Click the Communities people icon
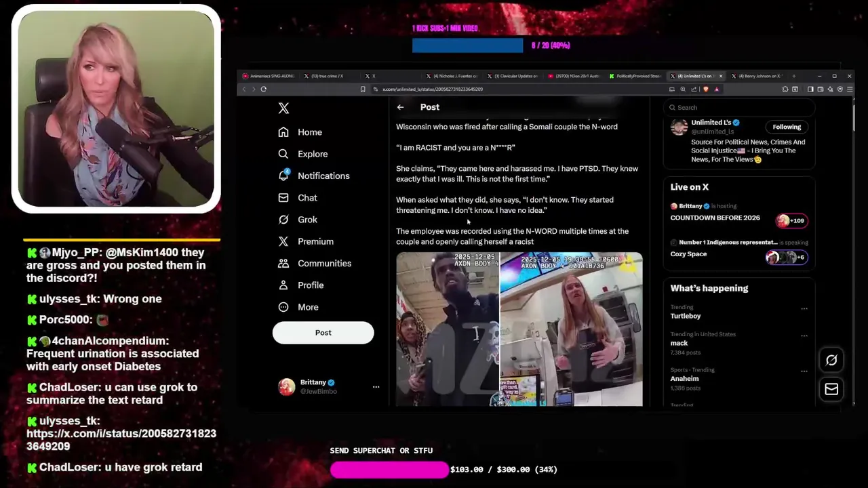 tap(283, 263)
